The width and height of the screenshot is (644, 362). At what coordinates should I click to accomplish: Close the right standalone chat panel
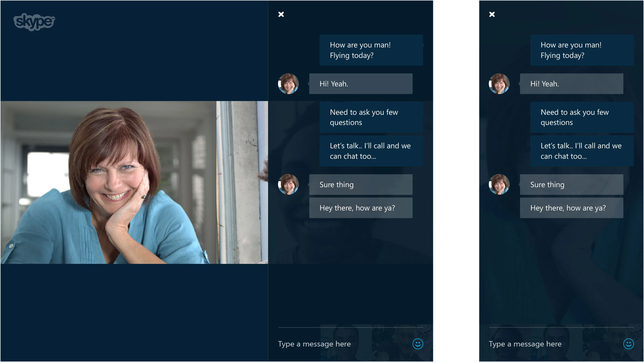pyautogui.click(x=492, y=14)
